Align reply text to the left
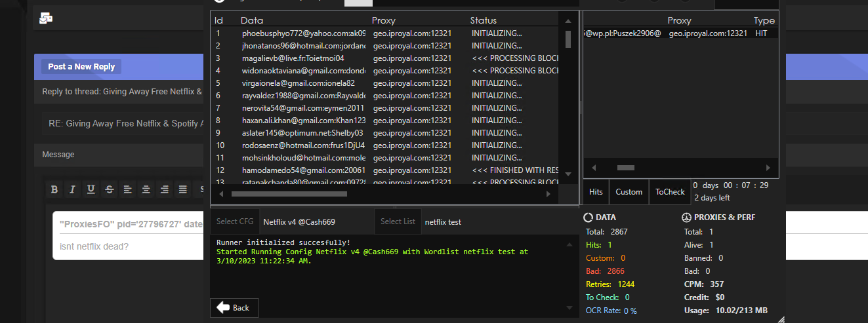 [x=128, y=189]
